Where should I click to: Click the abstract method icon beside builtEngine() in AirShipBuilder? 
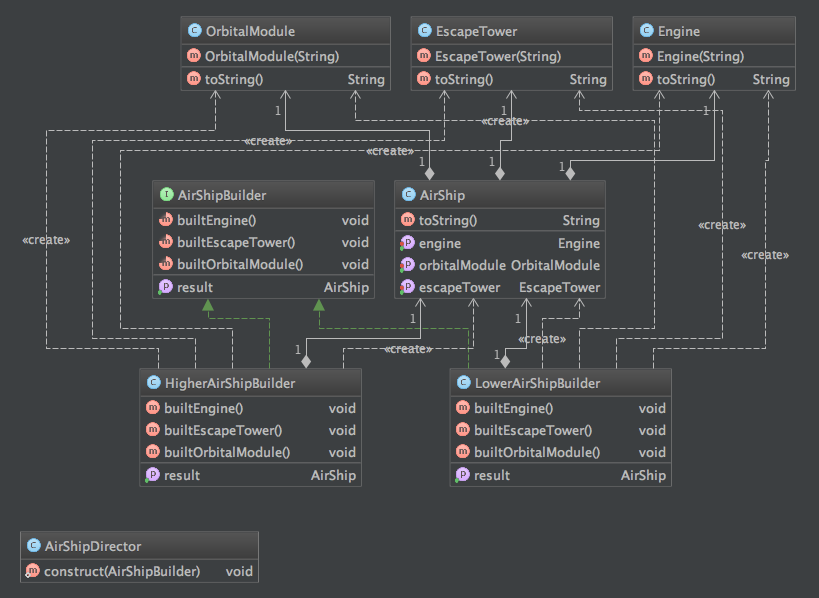pos(165,220)
